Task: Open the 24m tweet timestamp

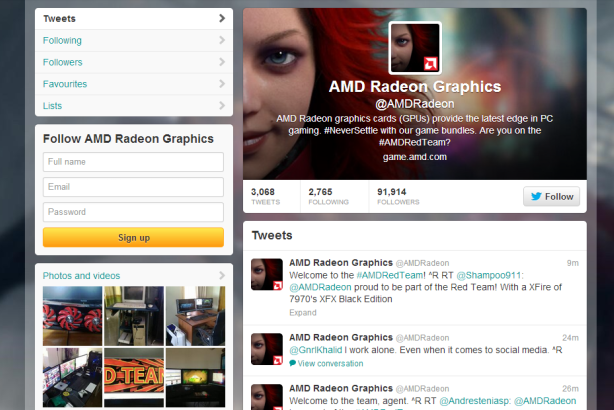Action: click(571, 338)
